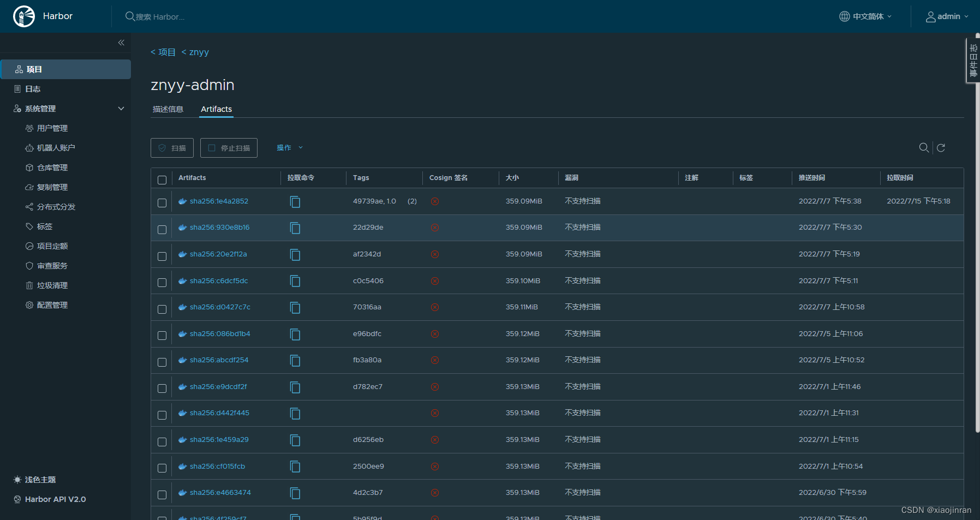Collapse the sidebar with double-chevron icon
The width and height of the screenshot is (980, 520).
(x=121, y=43)
